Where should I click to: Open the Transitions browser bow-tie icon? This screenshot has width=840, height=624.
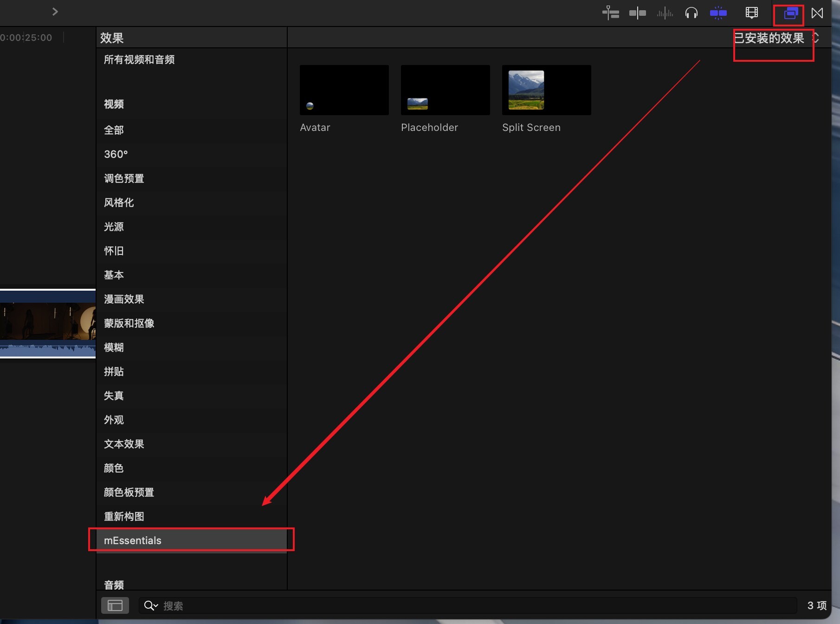[817, 13]
